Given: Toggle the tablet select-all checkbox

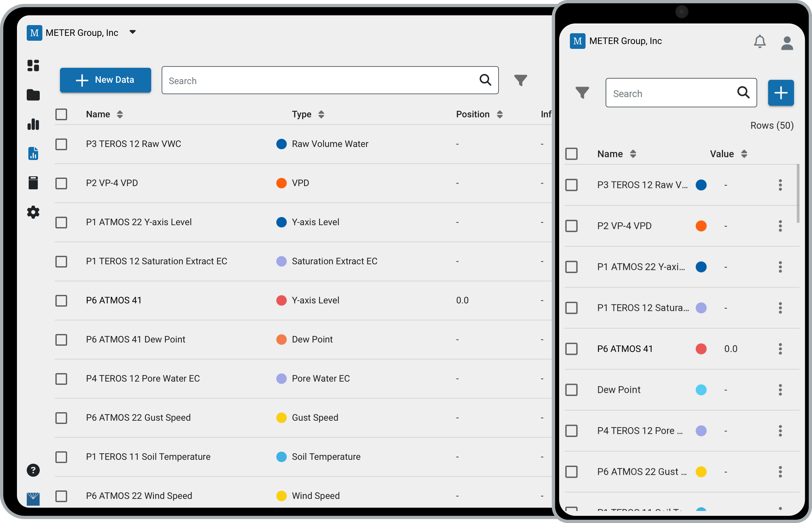Looking at the screenshot, I should (61, 114).
